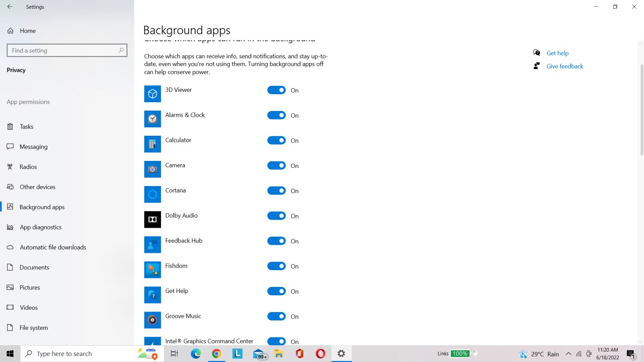The height and width of the screenshot is (362, 644).
Task: Click the Dolby Audio app icon
Action: coord(152,219)
